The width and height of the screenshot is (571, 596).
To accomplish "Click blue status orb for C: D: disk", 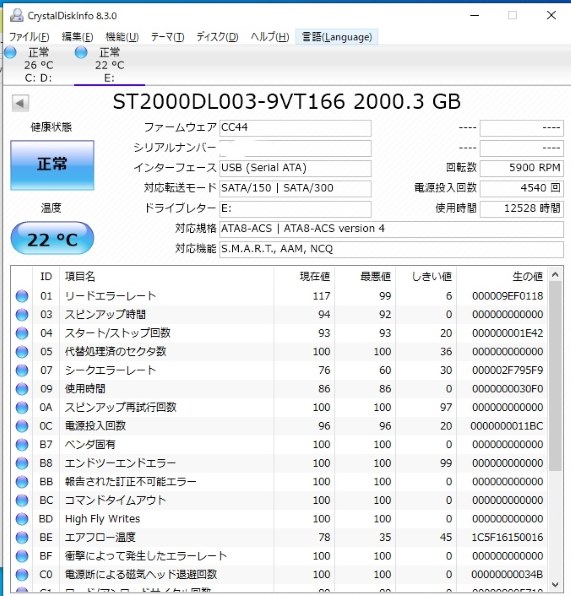I will tap(10, 52).
